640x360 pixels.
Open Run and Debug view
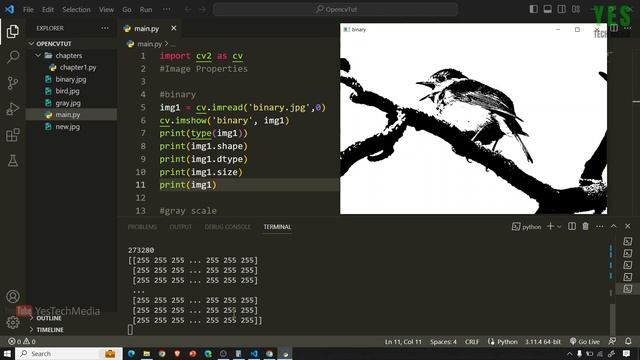coord(13,109)
